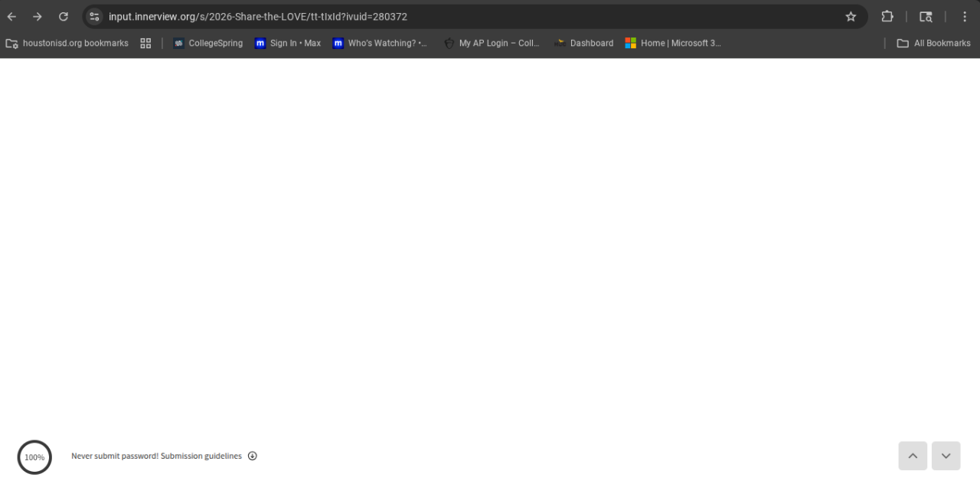Go to next question with down arrow
This screenshot has width=980, height=484.
click(x=946, y=456)
